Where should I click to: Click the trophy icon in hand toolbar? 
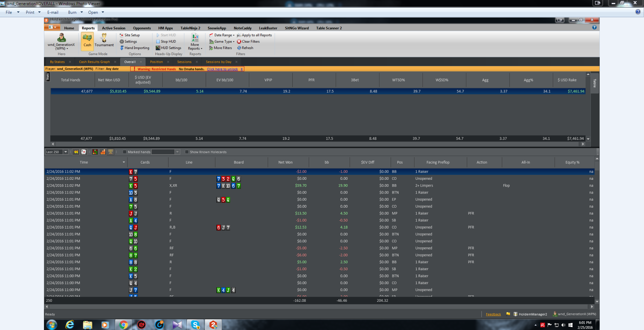pos(110,152)
